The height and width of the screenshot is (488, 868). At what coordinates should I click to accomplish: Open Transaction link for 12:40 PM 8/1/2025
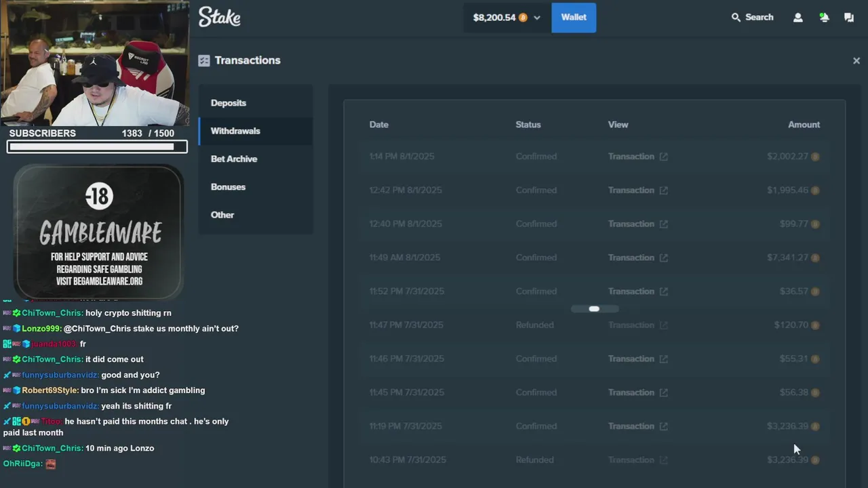point(637,224)
